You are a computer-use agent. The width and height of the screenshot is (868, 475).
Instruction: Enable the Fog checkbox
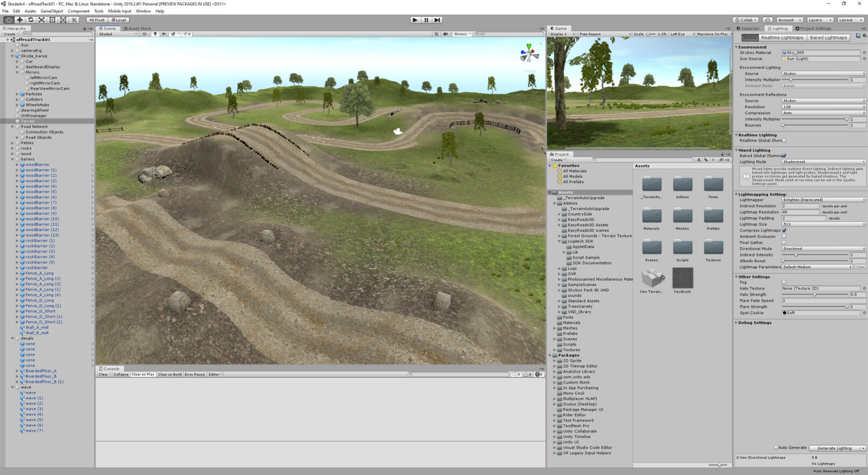coord(784,282)
